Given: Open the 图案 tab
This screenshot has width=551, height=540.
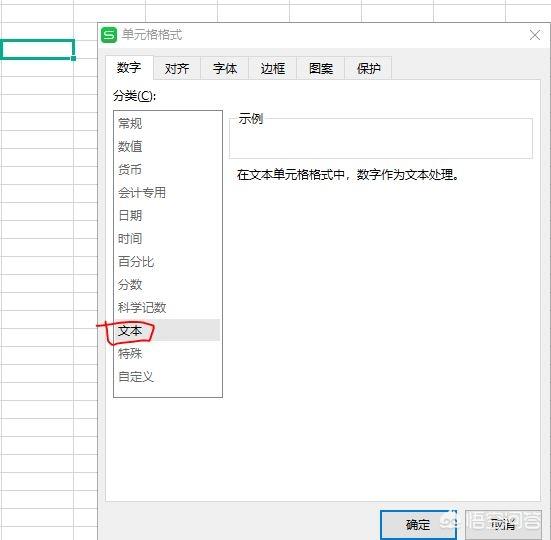Looking at the screenshot, I should point(320,68).
